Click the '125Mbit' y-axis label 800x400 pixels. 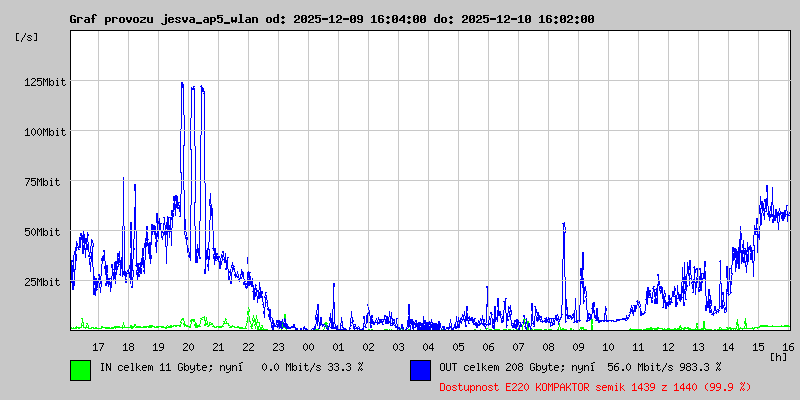point(45,82)
